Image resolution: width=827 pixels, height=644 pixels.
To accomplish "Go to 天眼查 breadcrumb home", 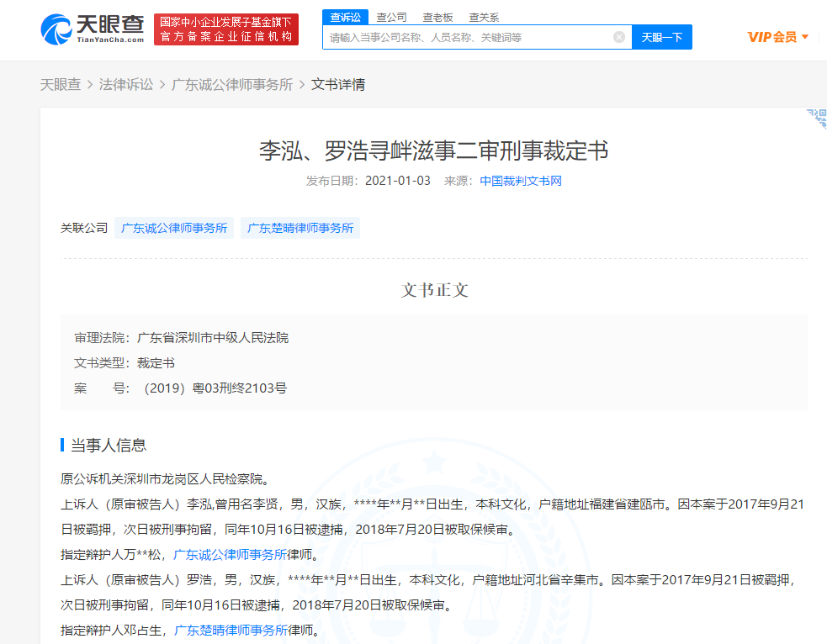I will [61, 84].
